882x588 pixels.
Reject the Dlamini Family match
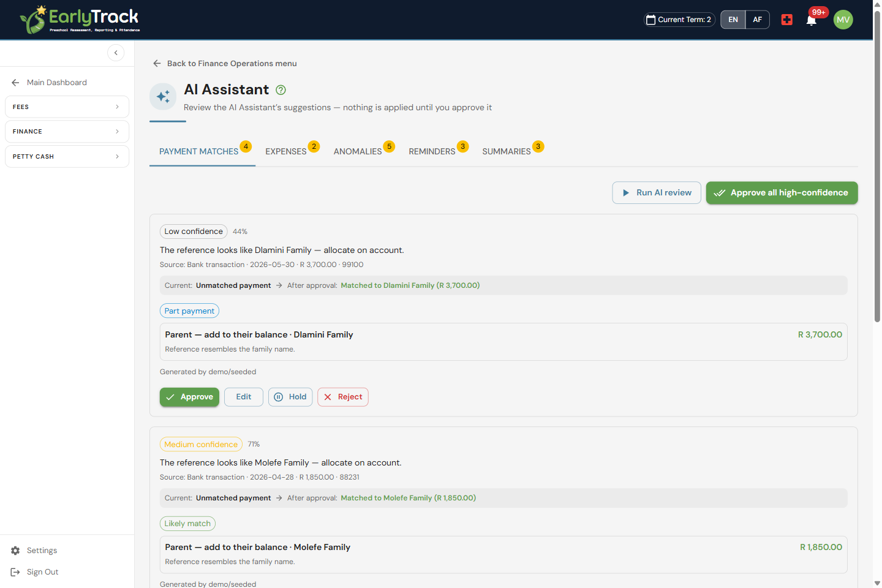tap(343, 397)
